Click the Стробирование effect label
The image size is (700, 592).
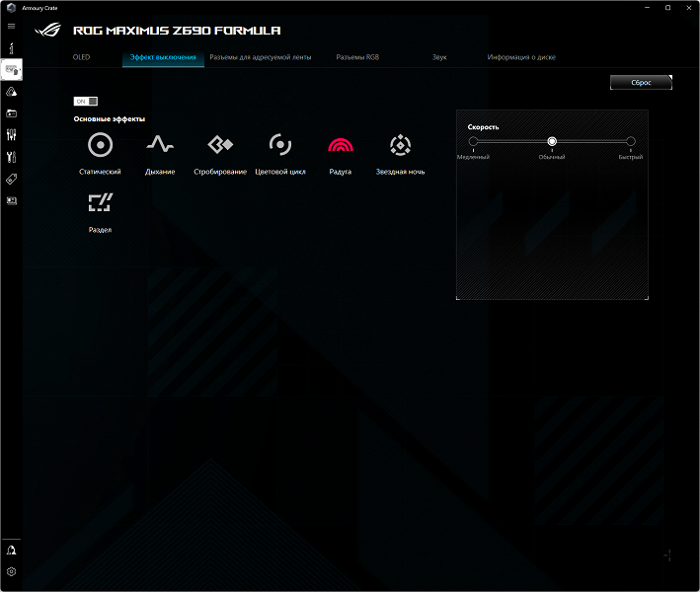pos(220,172)
